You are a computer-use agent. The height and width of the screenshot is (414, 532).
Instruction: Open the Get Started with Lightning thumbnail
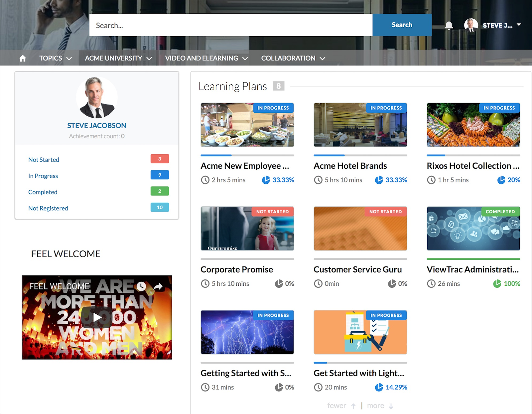coord(360,332)
